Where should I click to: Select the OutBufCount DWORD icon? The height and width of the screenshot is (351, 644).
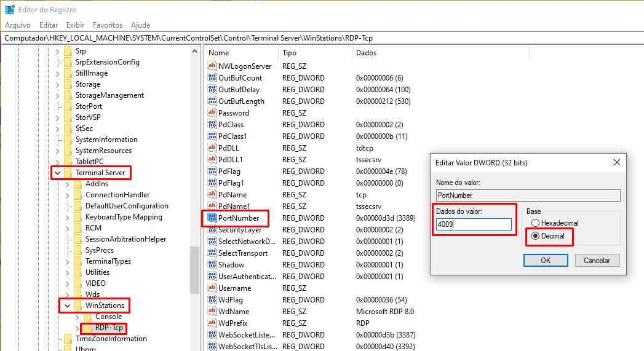tap(212, 77)
